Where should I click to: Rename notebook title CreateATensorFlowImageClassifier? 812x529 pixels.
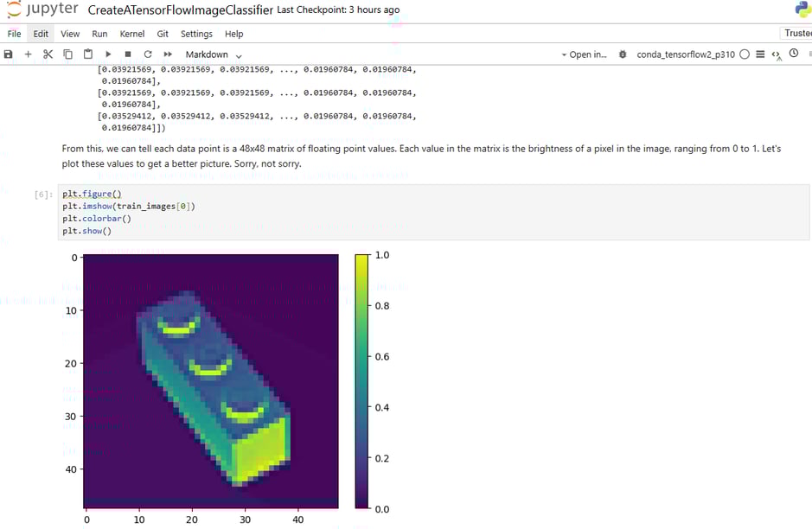point(180,10)
